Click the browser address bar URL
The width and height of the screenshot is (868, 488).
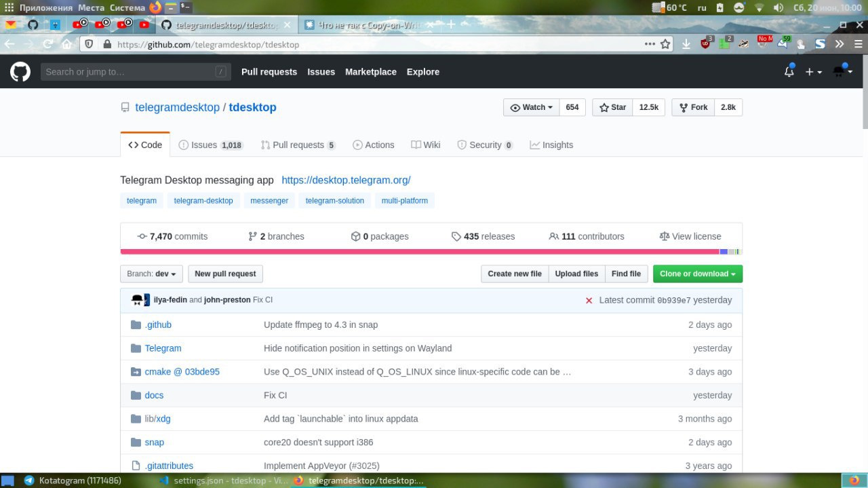(208, 44)
